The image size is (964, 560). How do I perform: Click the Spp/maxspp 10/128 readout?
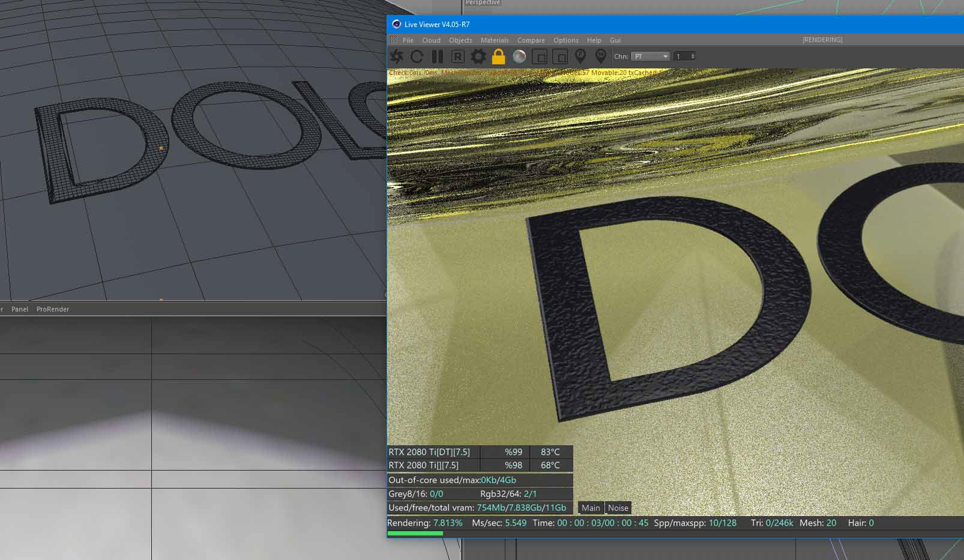tap(695, 523)
